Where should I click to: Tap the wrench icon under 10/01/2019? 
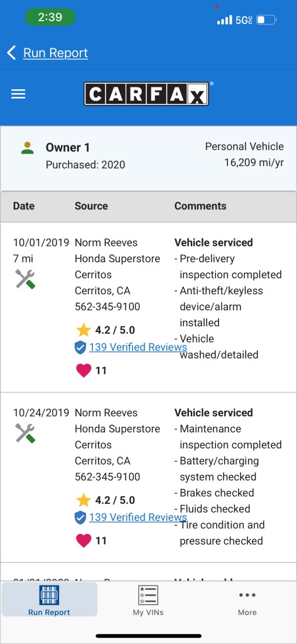[26, 279]
